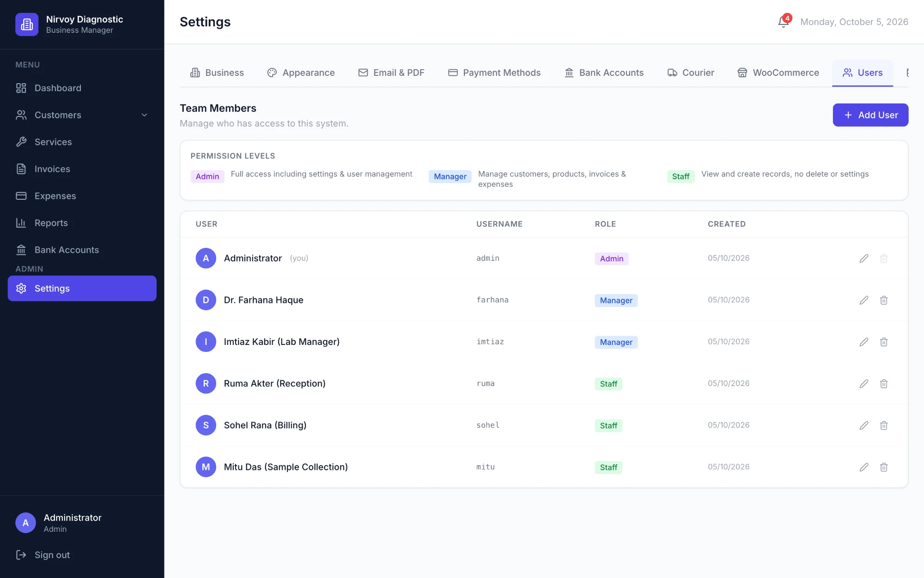This screenshot has width=924, height=578.
Task: Go to Email & PDF tab
Action: click(391, 73)
